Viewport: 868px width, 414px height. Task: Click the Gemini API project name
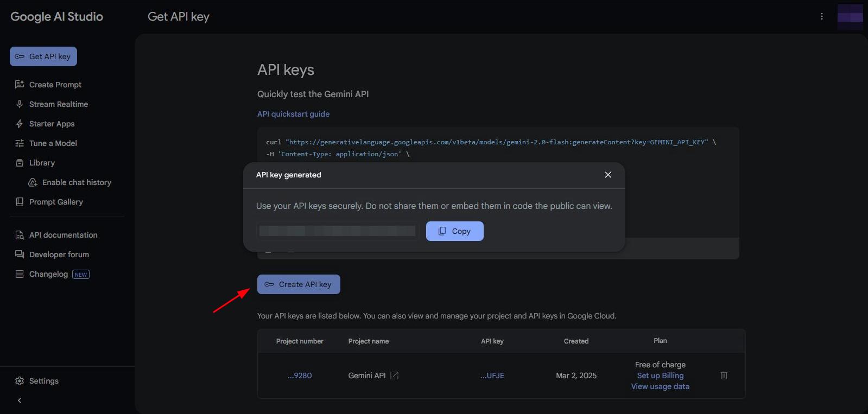pos(367,375)
